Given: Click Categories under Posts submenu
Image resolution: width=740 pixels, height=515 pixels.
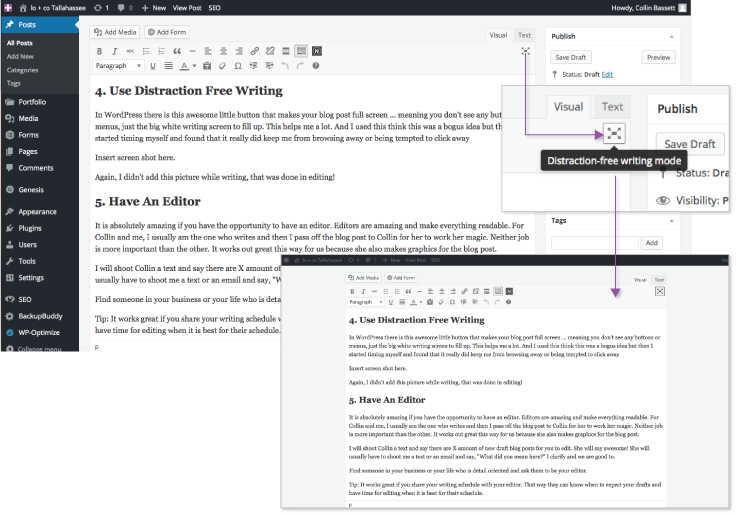Looking at the screenshot, I should click(x=23, y=70).
